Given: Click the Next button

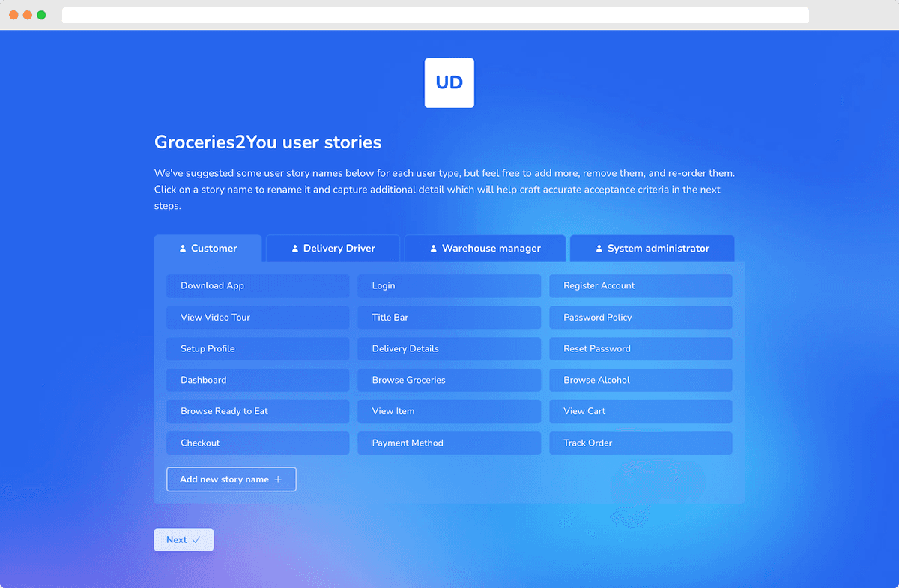Looking at the screenshot, I should [183, 539].
